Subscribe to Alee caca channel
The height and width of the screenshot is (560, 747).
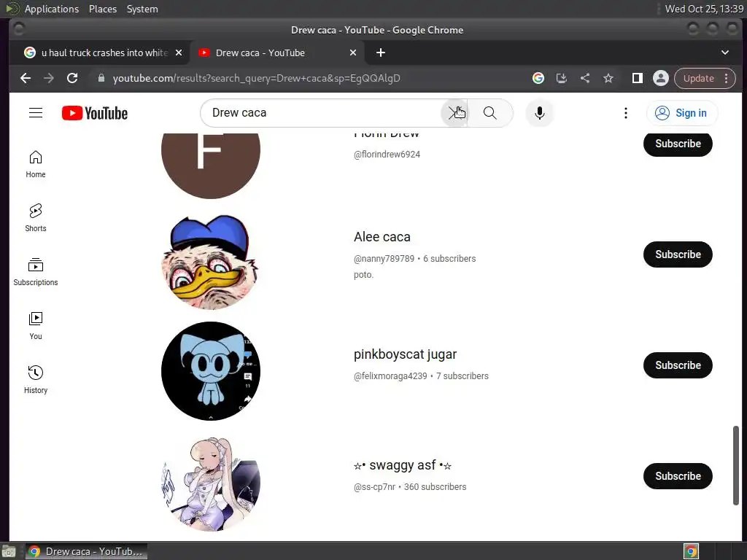(x=678, y=254)
